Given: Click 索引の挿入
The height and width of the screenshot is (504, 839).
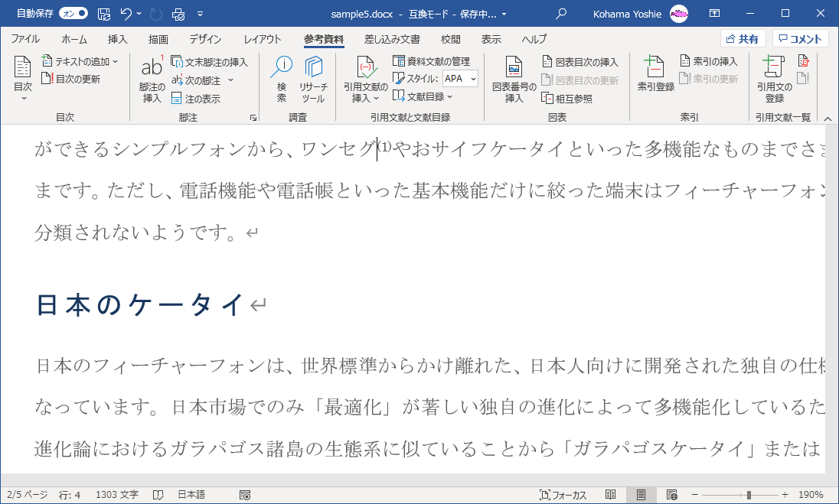Looking at the screenshot, I should pos(708,61).
